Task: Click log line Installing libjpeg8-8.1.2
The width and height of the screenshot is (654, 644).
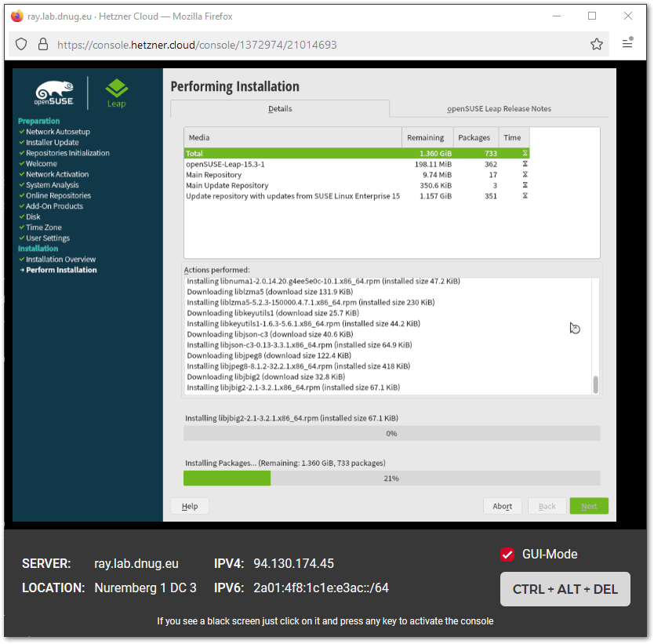Action: click(298, 366)
